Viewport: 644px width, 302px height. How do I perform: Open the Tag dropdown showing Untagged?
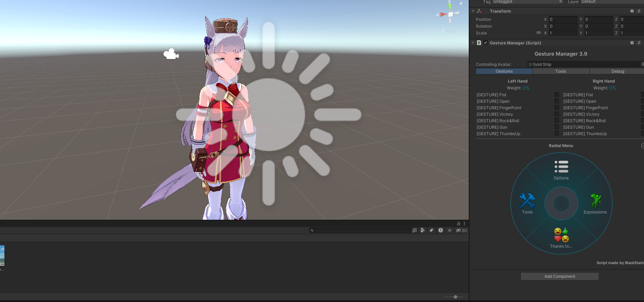pyautogui.click(x=528, y=2)
